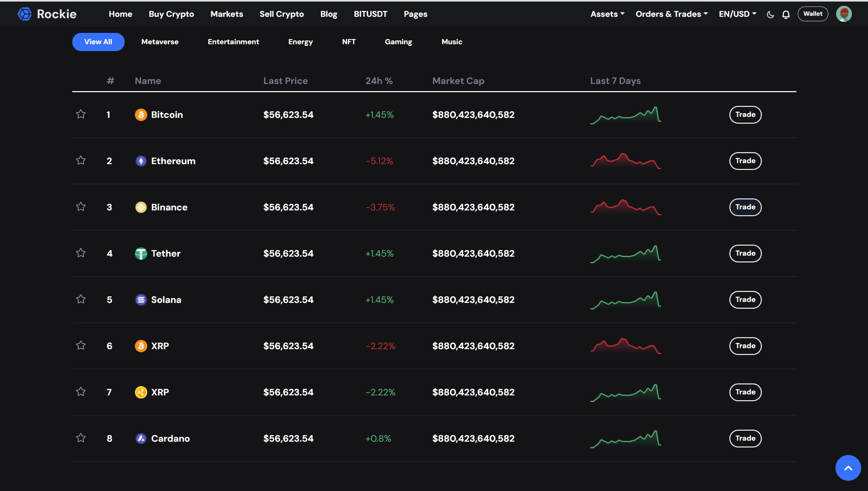Image resolution: width=868 pixels, height=491 pixels.
Task: Click the Rockie logo icon
Action: coord(24,14)
